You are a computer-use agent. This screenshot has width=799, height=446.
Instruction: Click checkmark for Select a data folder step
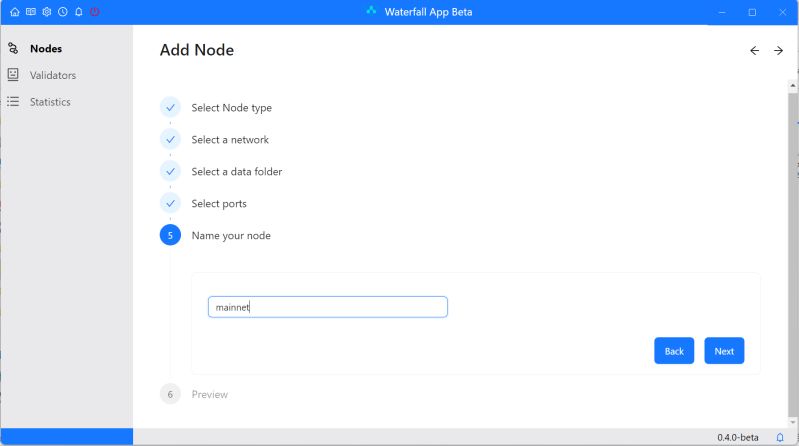point(170,171)
